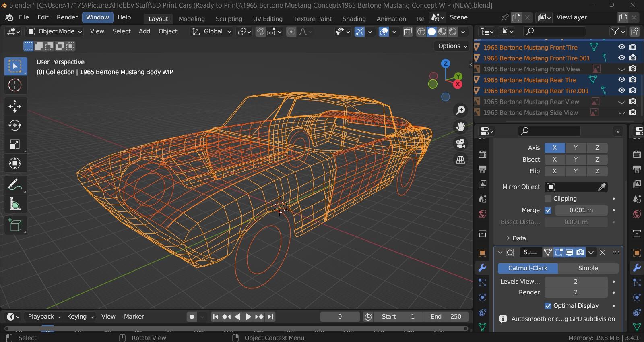Open the Physics properties tab icon
The height and width of the screenshot is (342, 644).
coord(482,297)
